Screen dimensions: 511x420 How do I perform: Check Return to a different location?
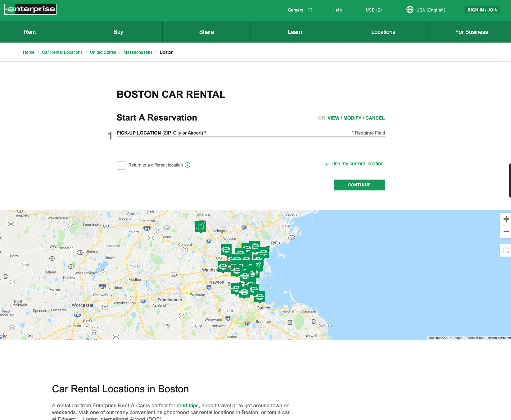[121, 165]
